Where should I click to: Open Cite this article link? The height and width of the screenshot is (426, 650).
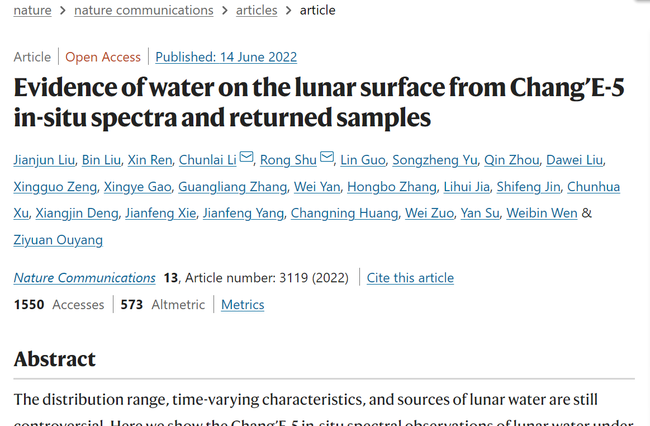(x=410, y=278)
